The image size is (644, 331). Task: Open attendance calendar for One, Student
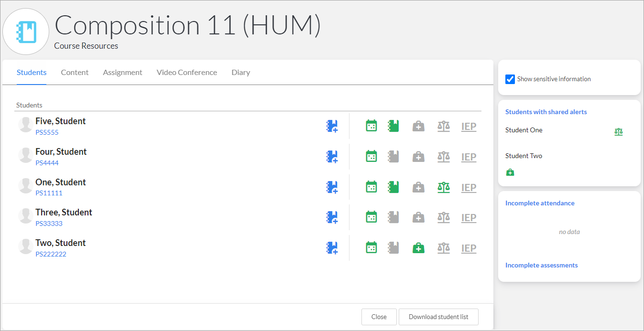pyautogui.click(x=371, y=187)
